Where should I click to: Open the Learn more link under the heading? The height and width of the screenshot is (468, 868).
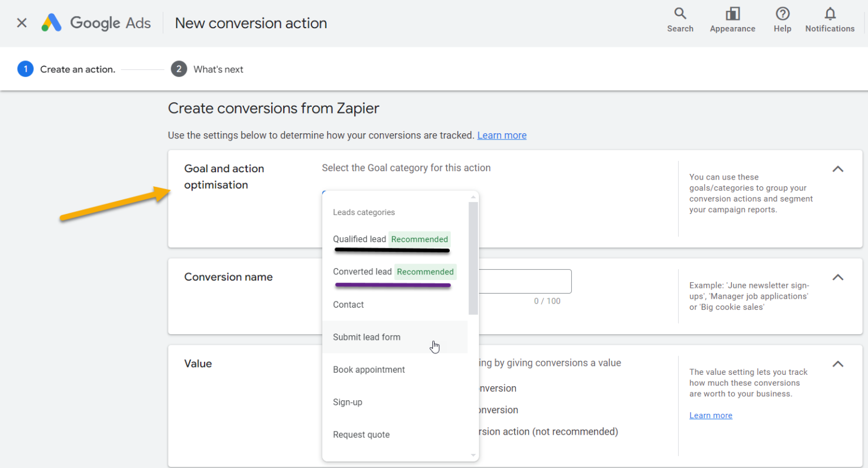point(502,135)
